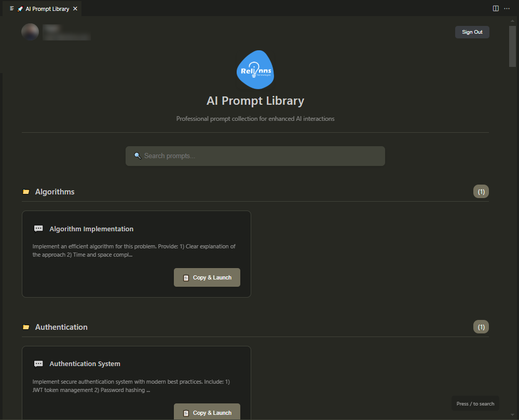Screen dimensions: 519x420
Task: Click the scrollbar up arrow
Action: click(512, 21)
